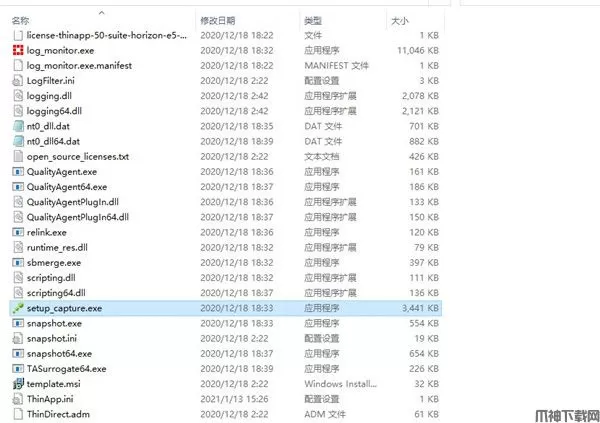
Task: Click the relink.exe application icon
Action: (x=18, y=232)
